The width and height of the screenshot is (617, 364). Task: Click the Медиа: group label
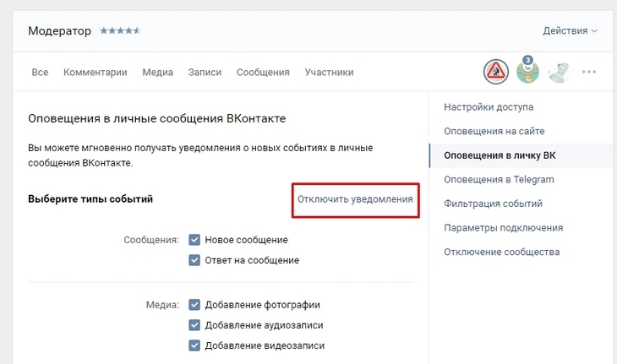tap(162, 305)
